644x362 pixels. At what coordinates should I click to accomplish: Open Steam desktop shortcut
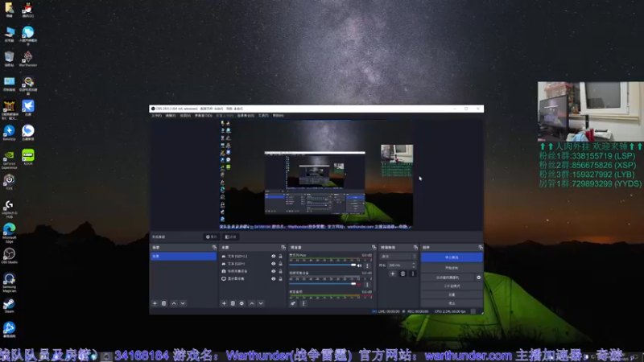click(9, 306)
